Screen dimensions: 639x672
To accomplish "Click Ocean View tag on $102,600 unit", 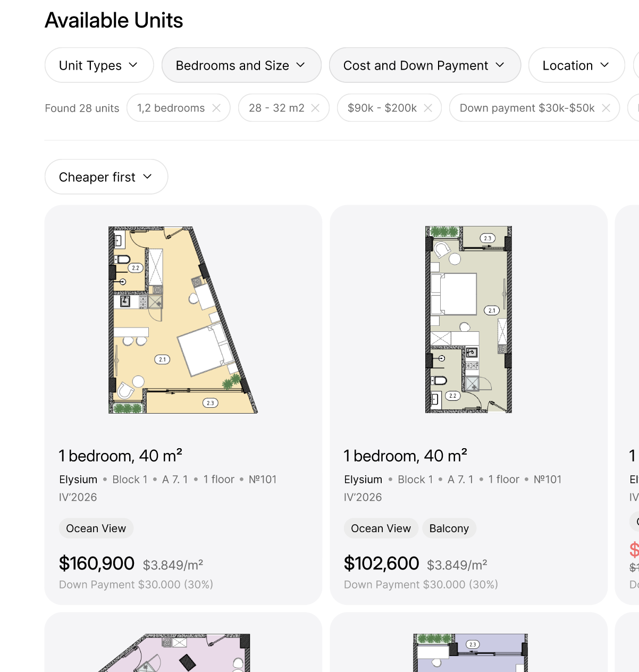I will [x=381, y=528].
